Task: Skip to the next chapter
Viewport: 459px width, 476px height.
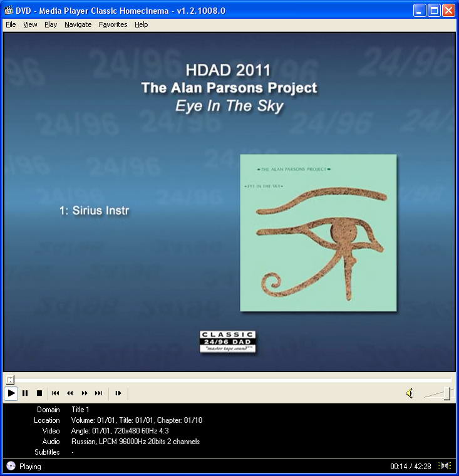Action: point(99,393)
